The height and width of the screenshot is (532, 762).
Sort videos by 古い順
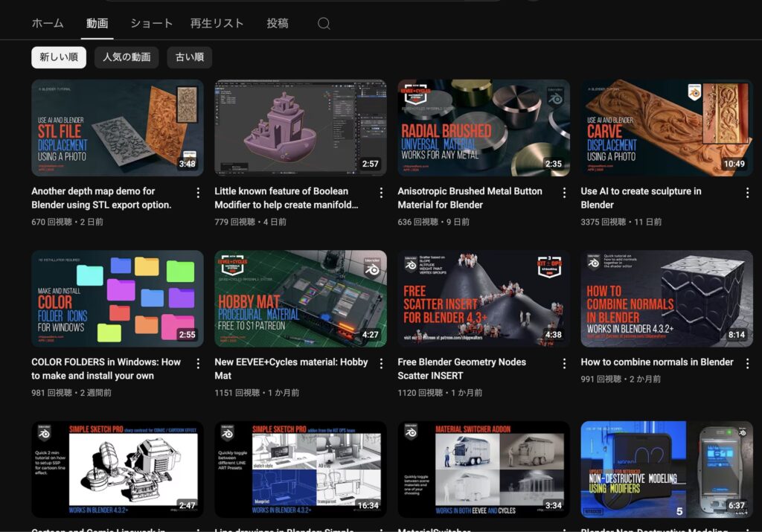(x=190, y=57)
